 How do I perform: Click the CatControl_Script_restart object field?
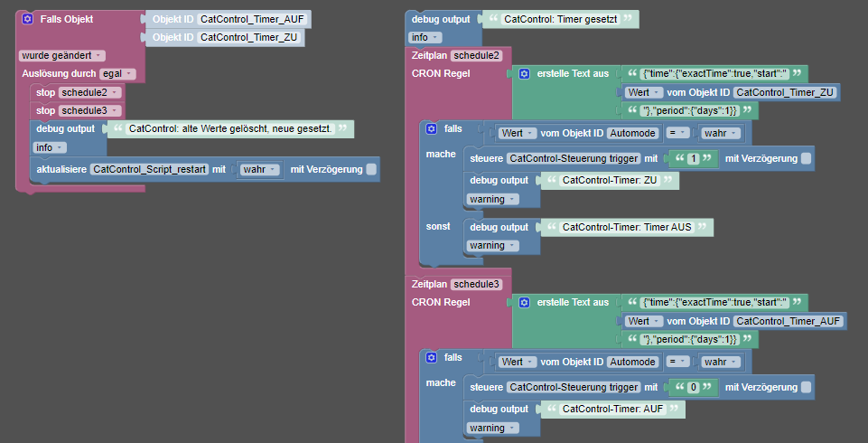point(149,169)
